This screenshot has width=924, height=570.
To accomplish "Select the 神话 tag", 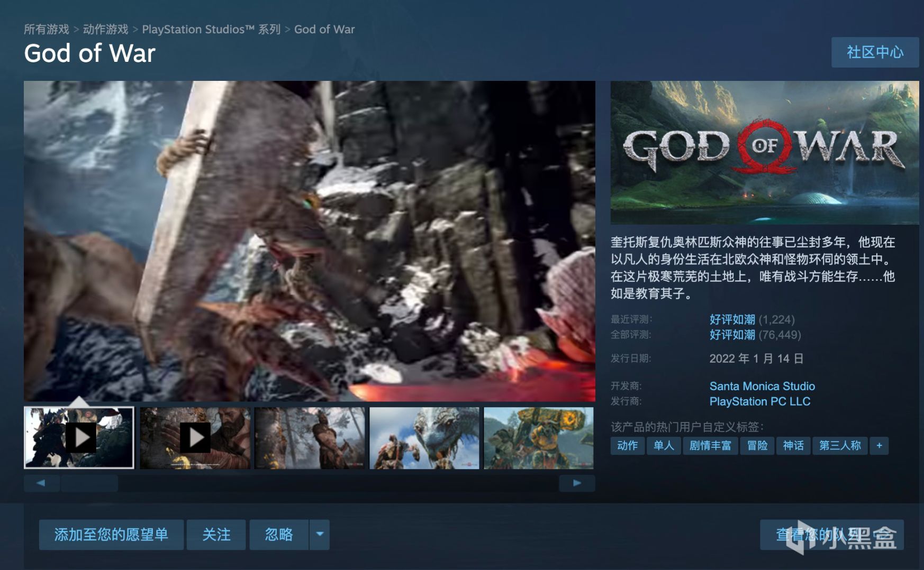I will pyautogui.click(x=793, y=446).
